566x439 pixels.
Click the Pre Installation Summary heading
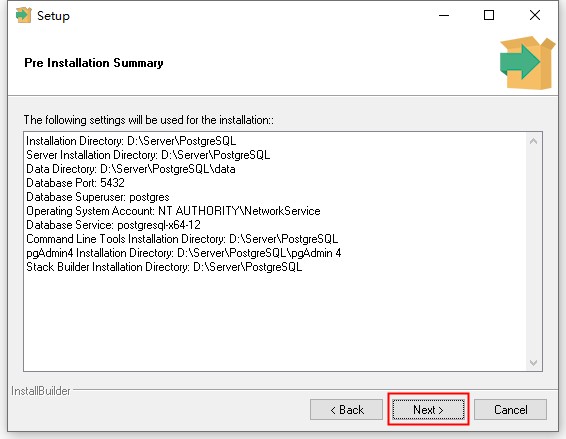click(94, 63)
